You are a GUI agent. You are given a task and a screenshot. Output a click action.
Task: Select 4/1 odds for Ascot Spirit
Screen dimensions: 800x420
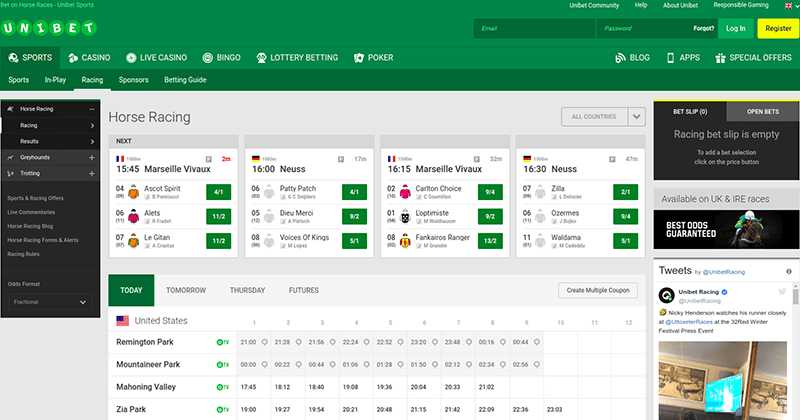tap(220, 192)
